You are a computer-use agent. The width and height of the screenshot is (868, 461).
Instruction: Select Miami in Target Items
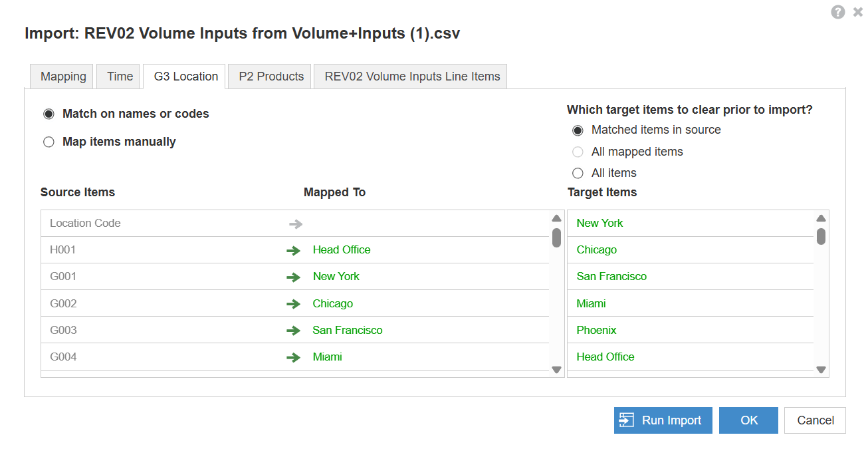point(691,304)
